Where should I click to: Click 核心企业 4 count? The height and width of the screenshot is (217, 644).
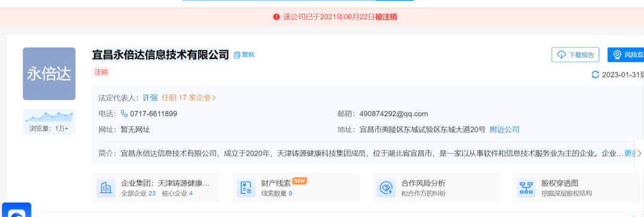(x=178, y=193)
